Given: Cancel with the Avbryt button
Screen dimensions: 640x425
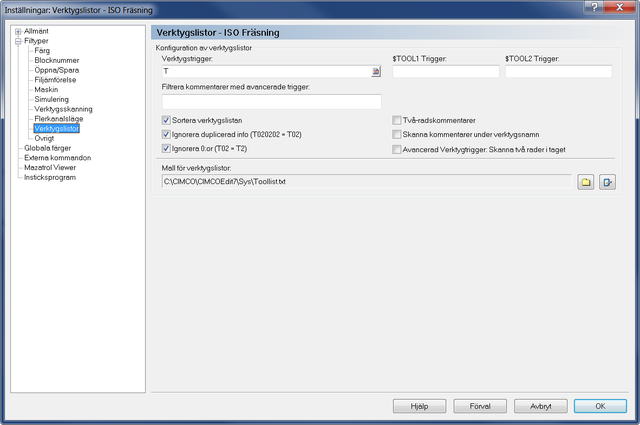Looking at the screenshot, I should coord(540,406).
